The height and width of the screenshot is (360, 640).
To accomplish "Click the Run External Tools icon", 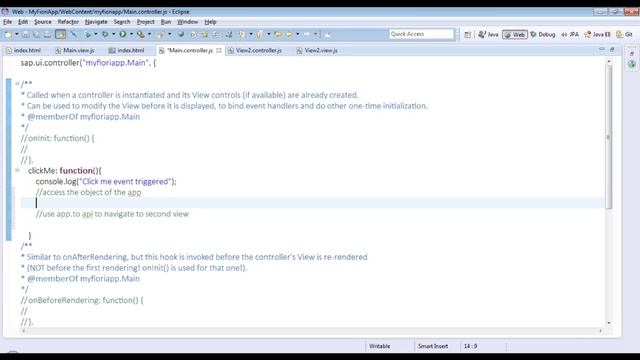I will pyautogui.click(x=141, y=35).
